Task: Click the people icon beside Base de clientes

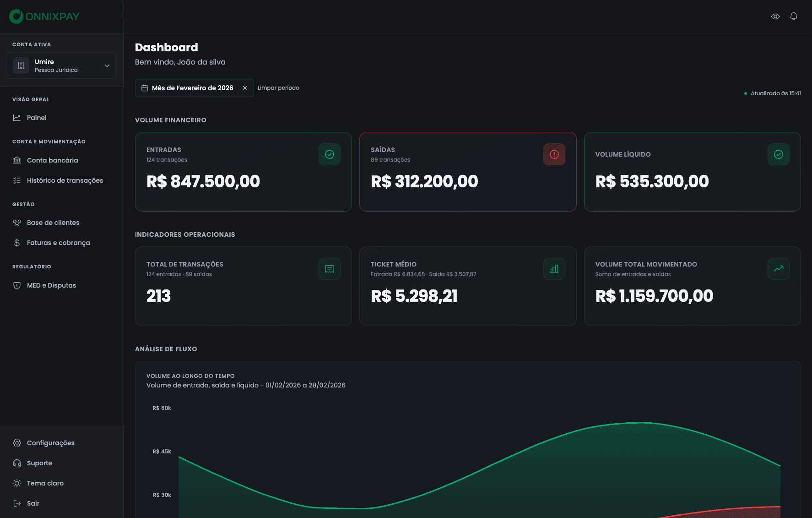Action: click(17, 223)
